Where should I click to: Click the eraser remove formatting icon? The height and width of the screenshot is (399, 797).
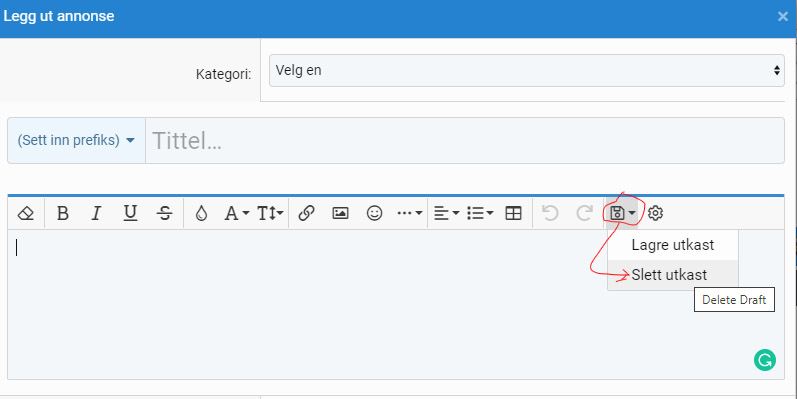pyautogui.click(x=25, y=213)
